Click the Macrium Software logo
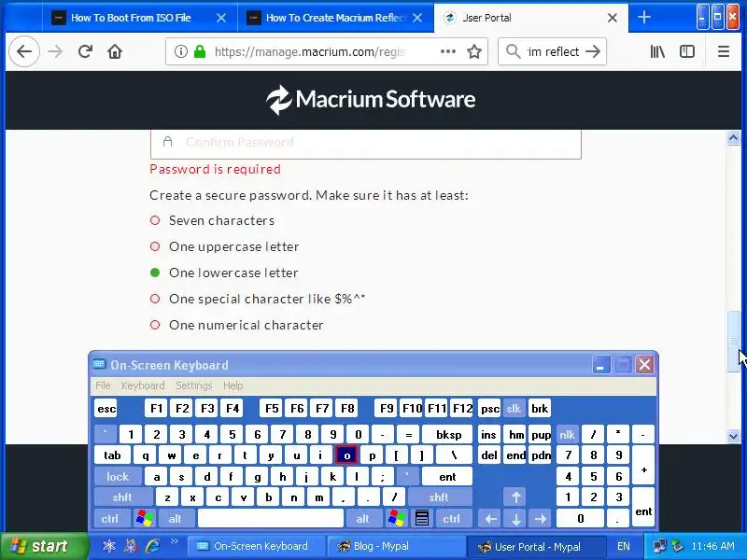This screenshot has height=560, width=747. coord(371,100)
